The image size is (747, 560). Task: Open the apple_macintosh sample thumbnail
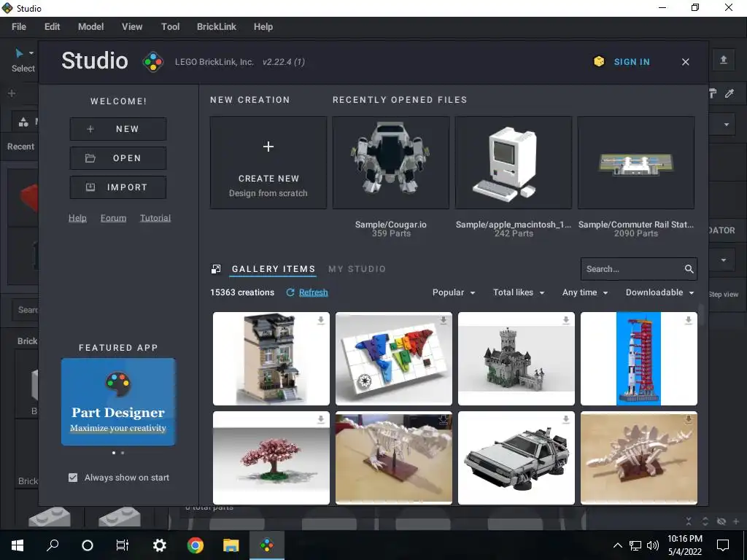point(513,163)
